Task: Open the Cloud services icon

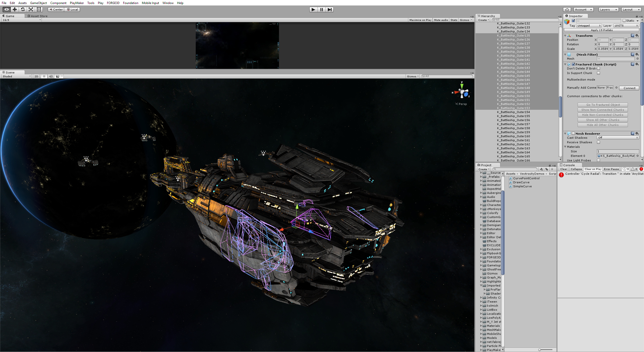Action: [x=567, y=10]
